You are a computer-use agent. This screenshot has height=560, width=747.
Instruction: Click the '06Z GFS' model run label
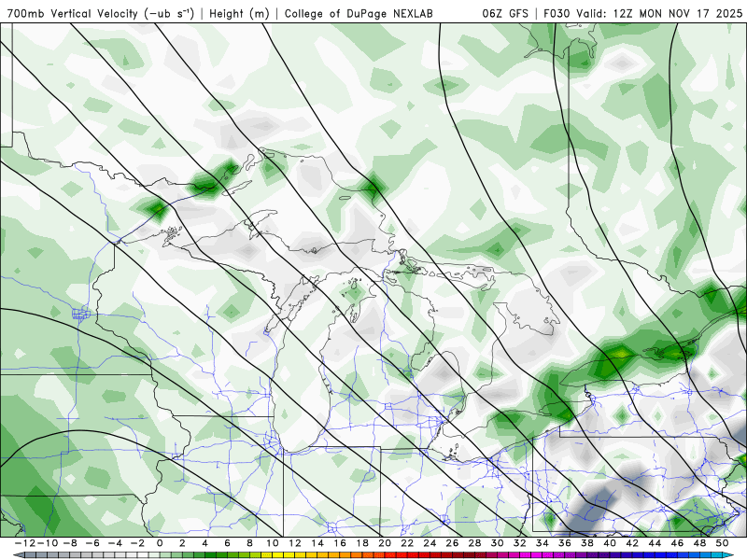point(505,13)
